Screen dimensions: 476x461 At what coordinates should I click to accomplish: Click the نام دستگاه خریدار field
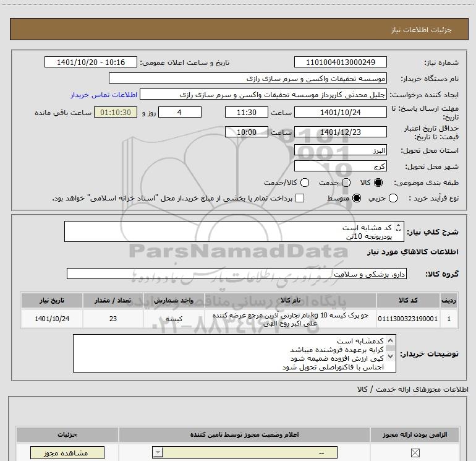click(248, 79)
